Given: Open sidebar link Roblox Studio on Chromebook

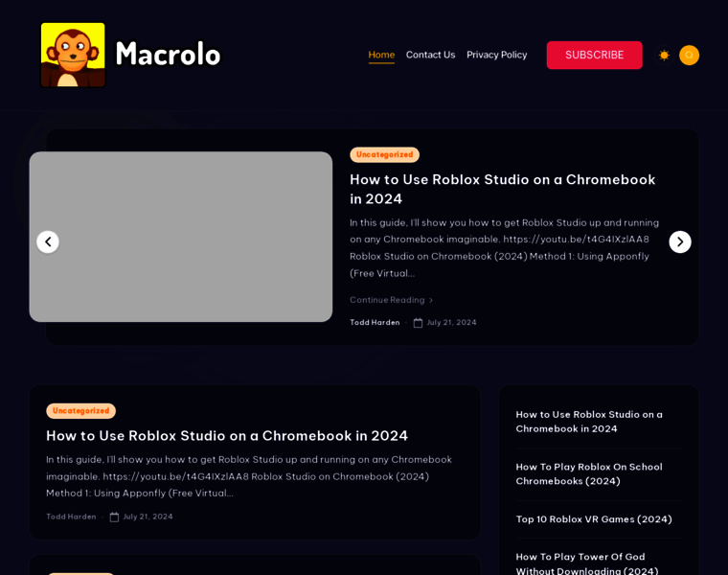Looking at the screenshot, I should pos(589,422).
